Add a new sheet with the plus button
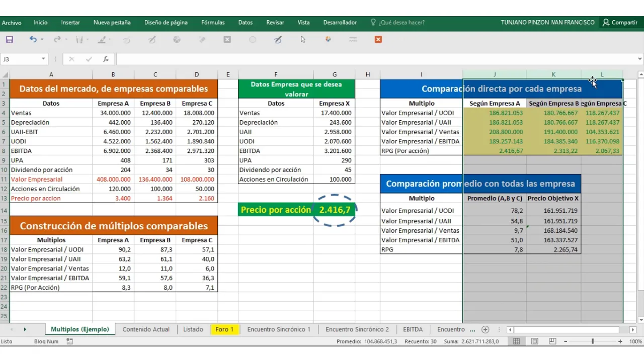644x362 pixels. point(485,329)
